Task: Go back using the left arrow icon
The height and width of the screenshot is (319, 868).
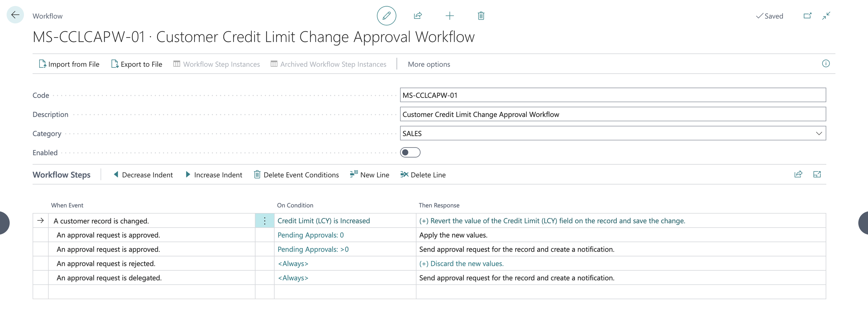Action: click(x=15, y=15)
